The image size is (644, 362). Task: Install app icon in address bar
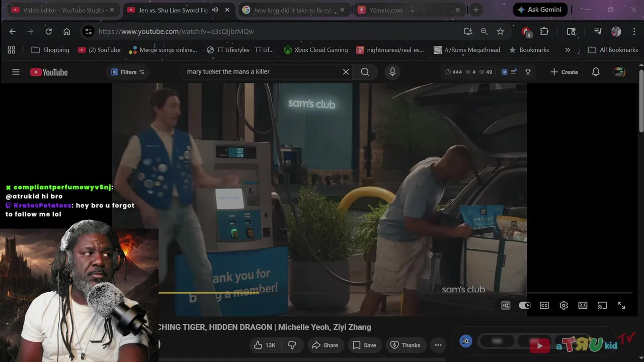point(468,31)
